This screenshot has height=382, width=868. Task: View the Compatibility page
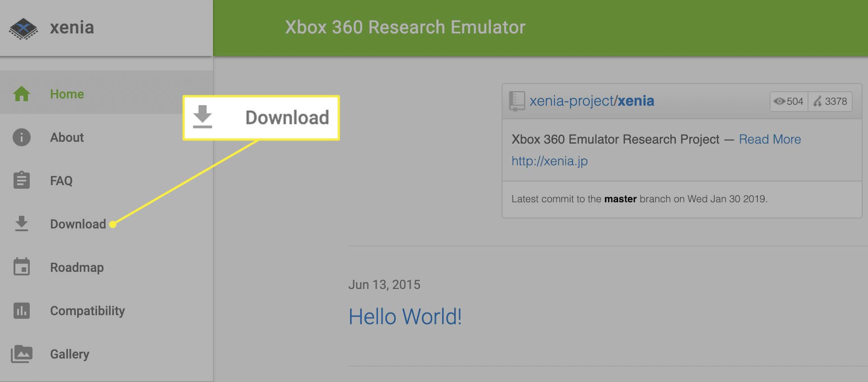(106, 311)
